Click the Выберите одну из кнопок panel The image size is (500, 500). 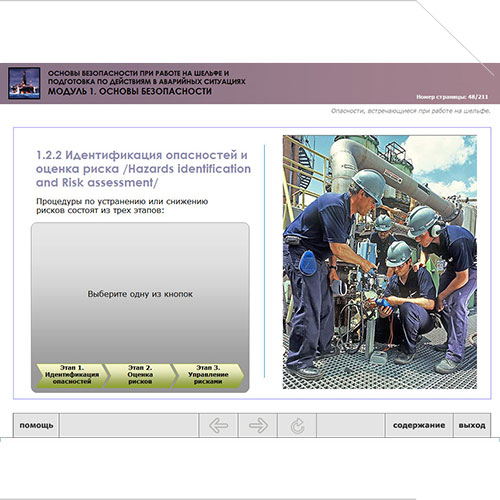(140, 294)
